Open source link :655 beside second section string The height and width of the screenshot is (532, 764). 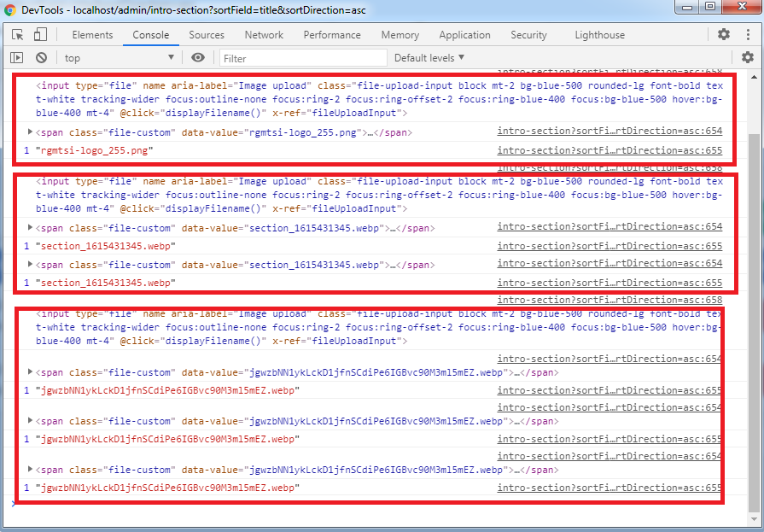point(609,283)
